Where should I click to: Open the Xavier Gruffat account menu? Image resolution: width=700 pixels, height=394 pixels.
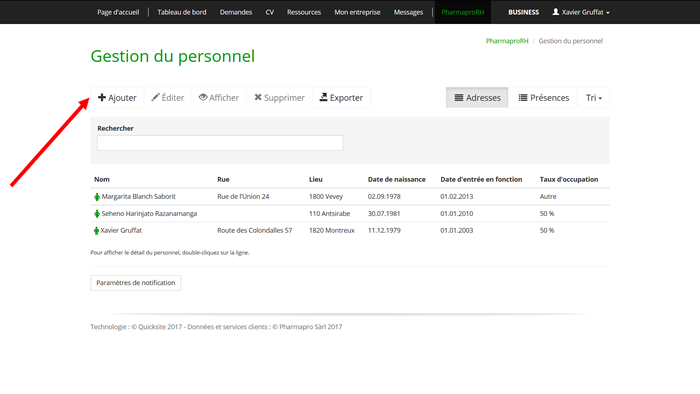[581, 12]
